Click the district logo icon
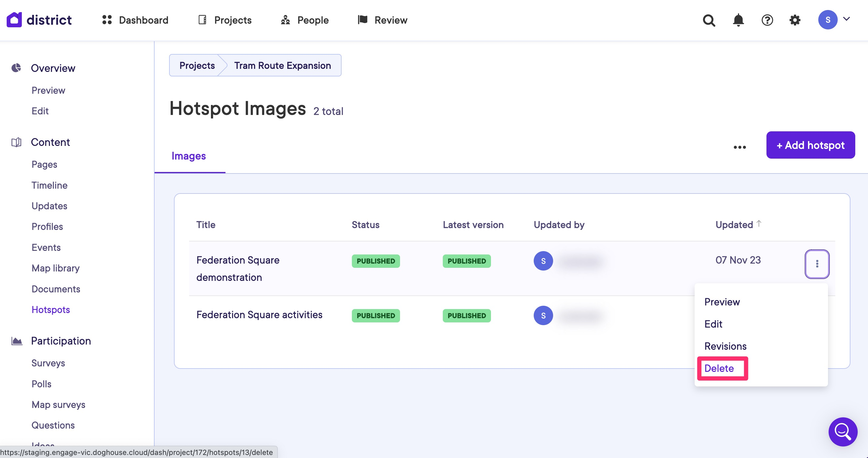This screenshot has height=458, width=868. coord(14,20)
